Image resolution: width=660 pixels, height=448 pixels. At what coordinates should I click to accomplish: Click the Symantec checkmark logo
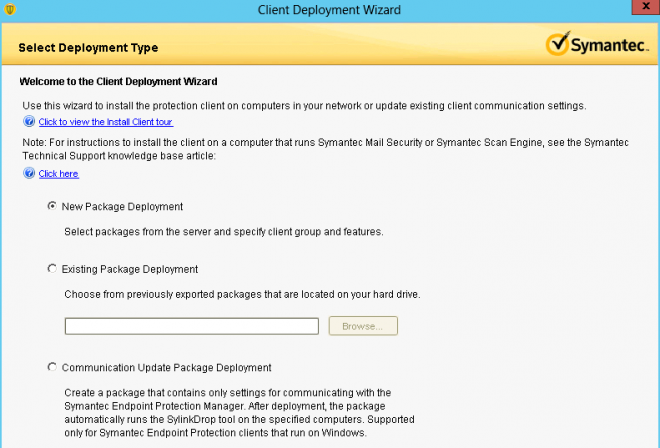597,44
